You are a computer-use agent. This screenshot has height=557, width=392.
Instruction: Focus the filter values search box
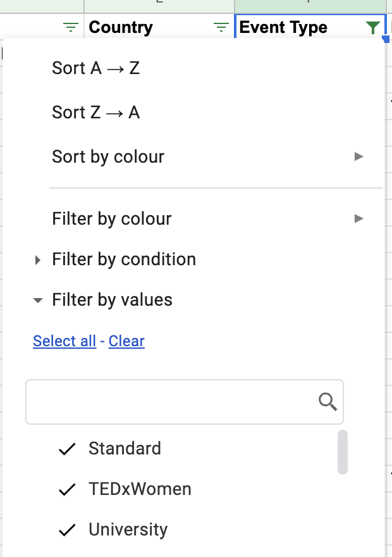pos(171,401)
